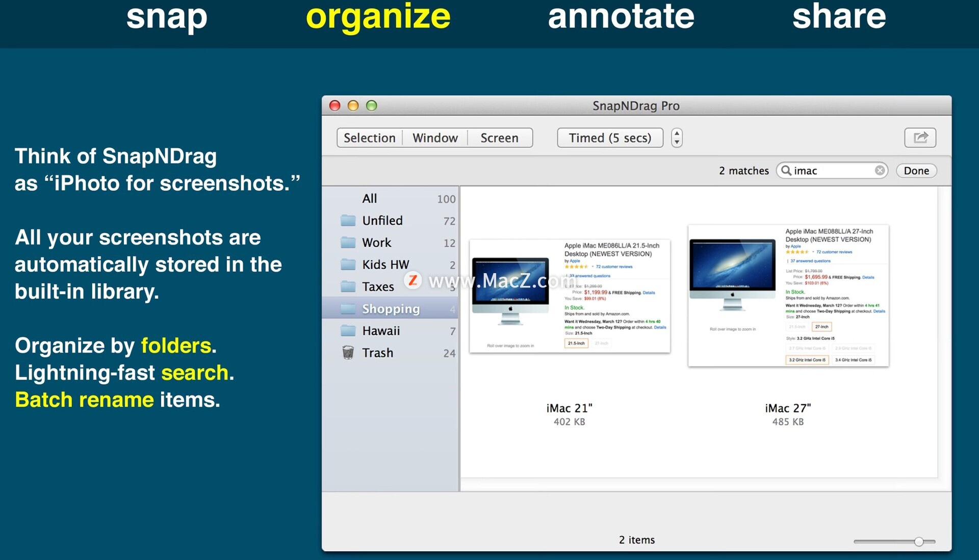Image resolution: width=979 pixels, height=560 pixels.
Task: Click the 485 KB file size
Action: (x=788, y=422)
